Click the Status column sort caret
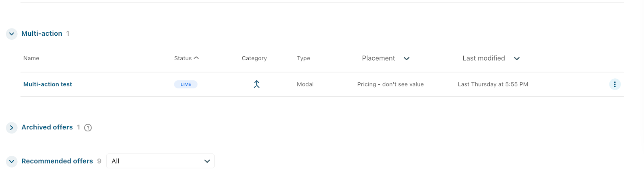The height and width of the screenshot is (180, 644). [196, 58]
